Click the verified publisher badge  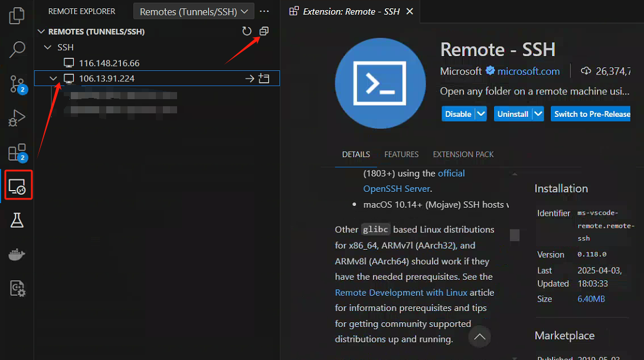click(x=490, y=71)
